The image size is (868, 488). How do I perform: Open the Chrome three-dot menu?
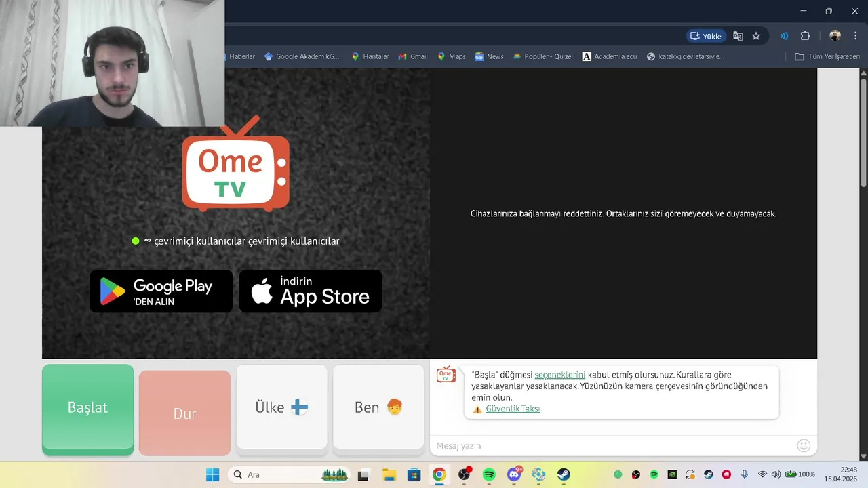[855, 36]
